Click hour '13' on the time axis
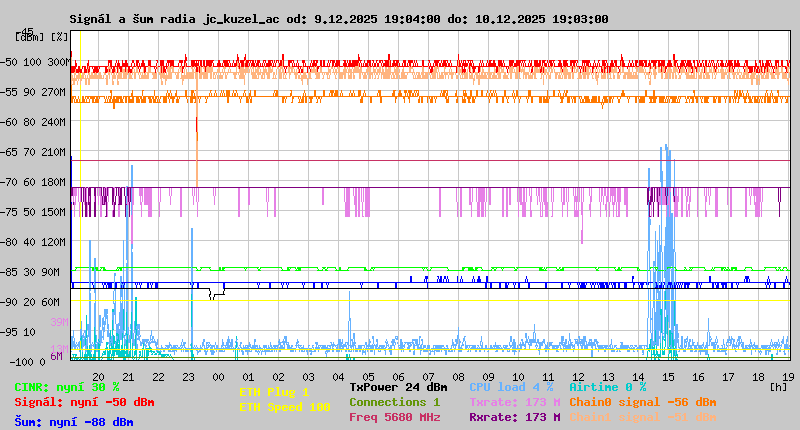Image resolution: width=800 pixels, height=430 pixels. [x=609, y=377]
